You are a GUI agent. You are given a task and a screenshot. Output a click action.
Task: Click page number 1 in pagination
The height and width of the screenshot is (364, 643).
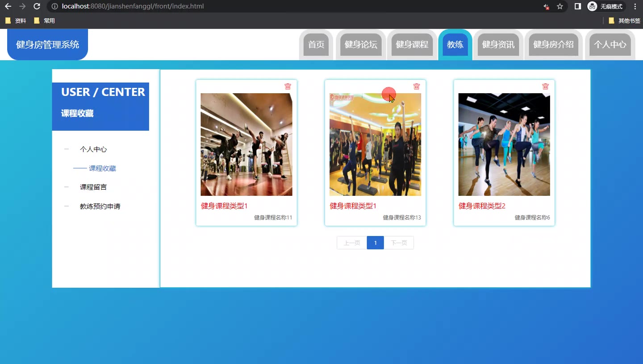(x=376, y=243)
